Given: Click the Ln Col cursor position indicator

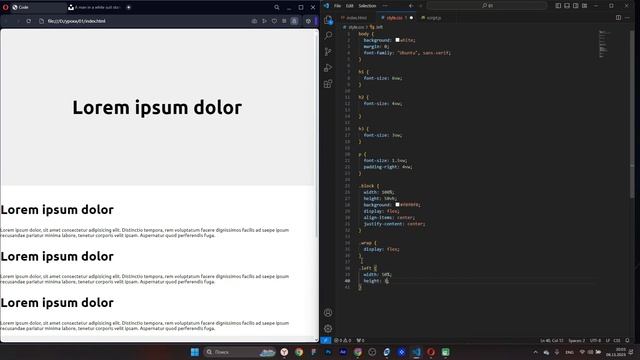Looking at the screenshot, I should click(x=551, y=340).
